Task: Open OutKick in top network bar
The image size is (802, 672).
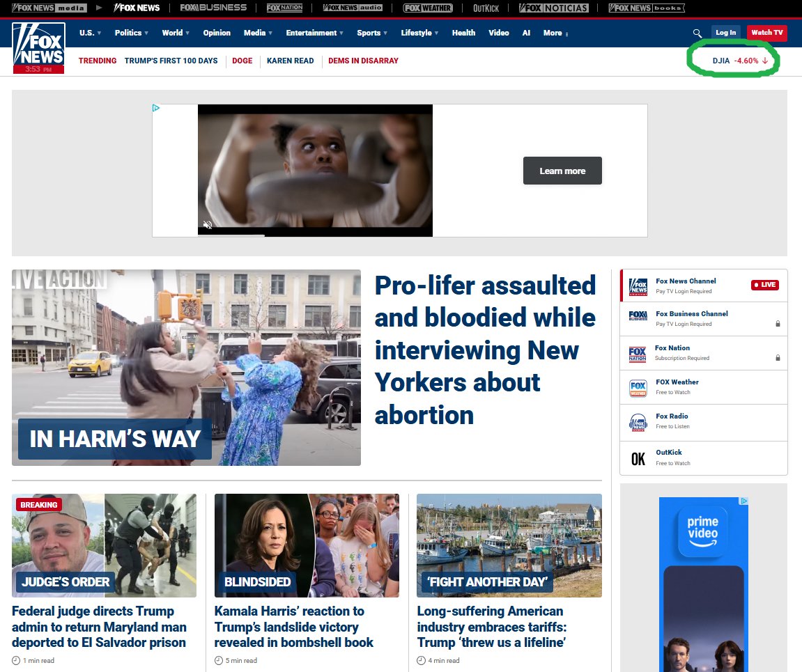Action: [486, 8]
